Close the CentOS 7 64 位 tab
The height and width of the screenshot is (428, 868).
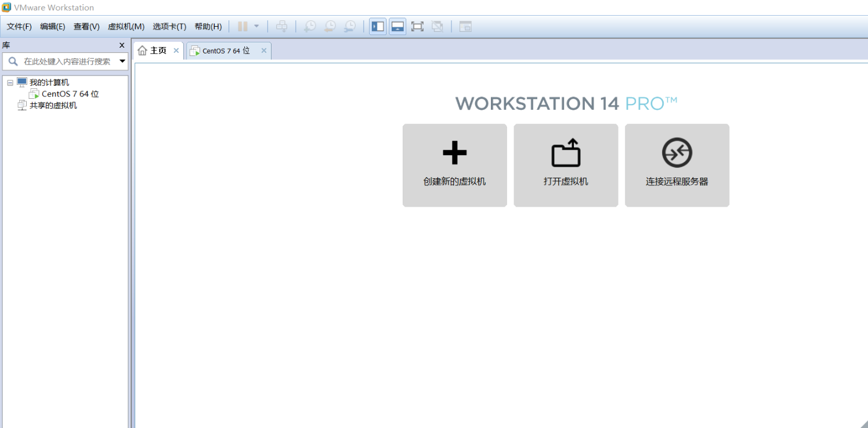point(264,51)
